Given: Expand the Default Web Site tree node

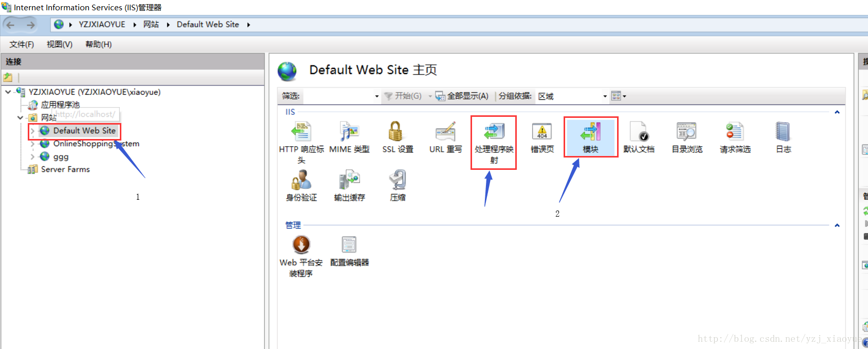Looking at the screenshot, I should point(32,131).
